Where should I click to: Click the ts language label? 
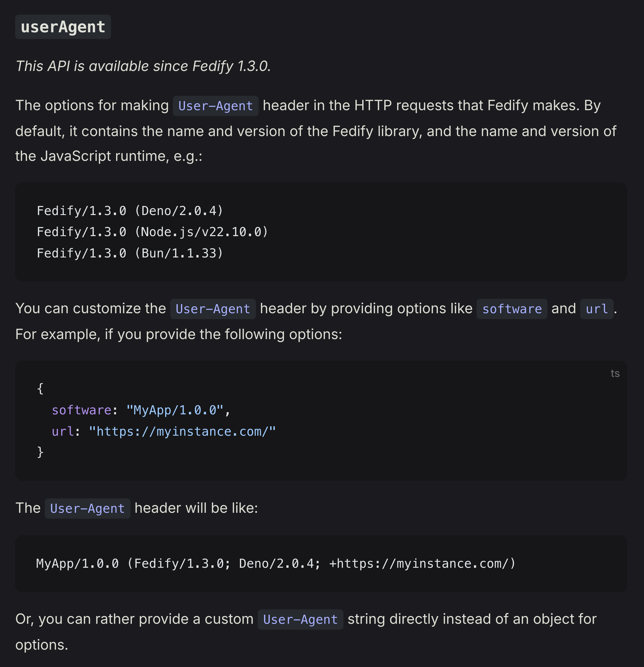615,373
